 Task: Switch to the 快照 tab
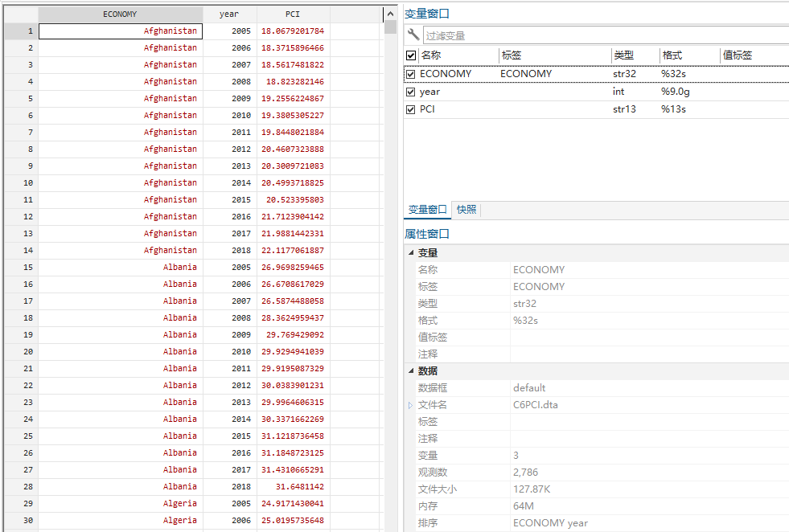pyautogui.click(x=466, y=210)
